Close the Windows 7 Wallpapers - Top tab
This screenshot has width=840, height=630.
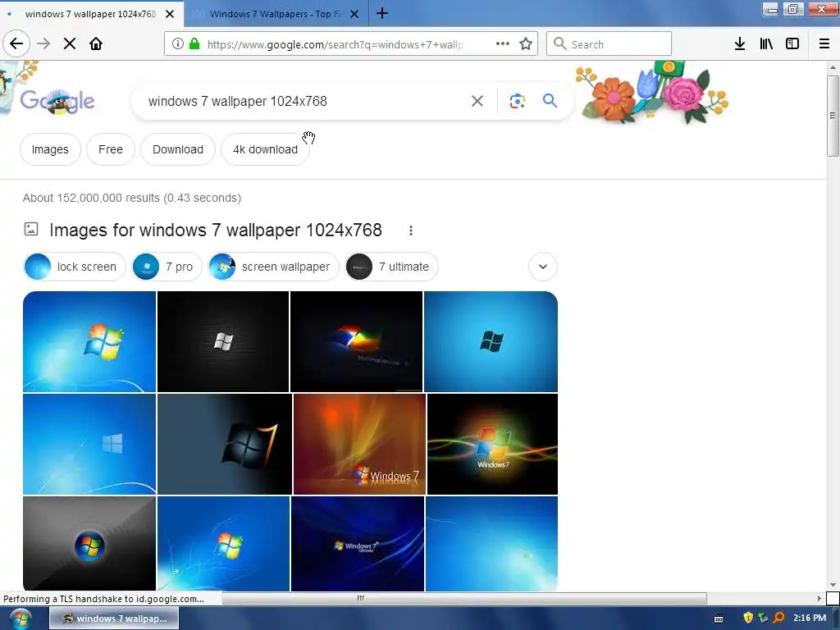point(354,14)
